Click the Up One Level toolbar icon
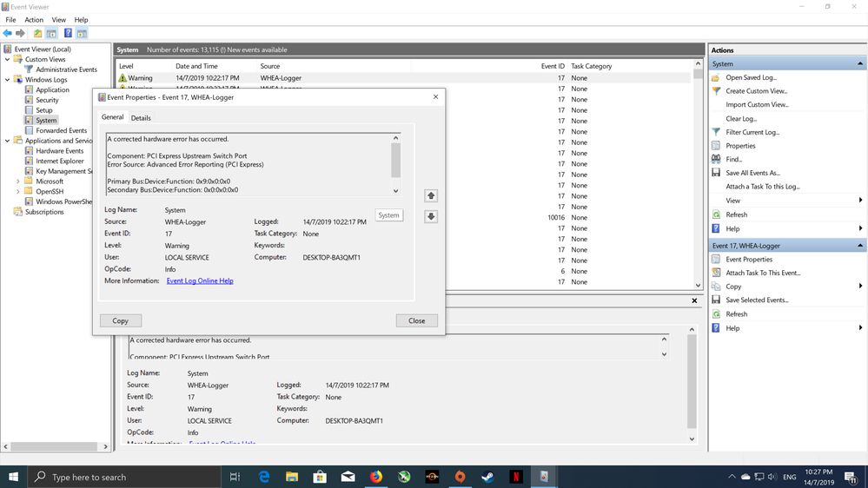Image resolution: width=868 pixels, height=488 pixels. pyautogui.click(x=37, y=33)
